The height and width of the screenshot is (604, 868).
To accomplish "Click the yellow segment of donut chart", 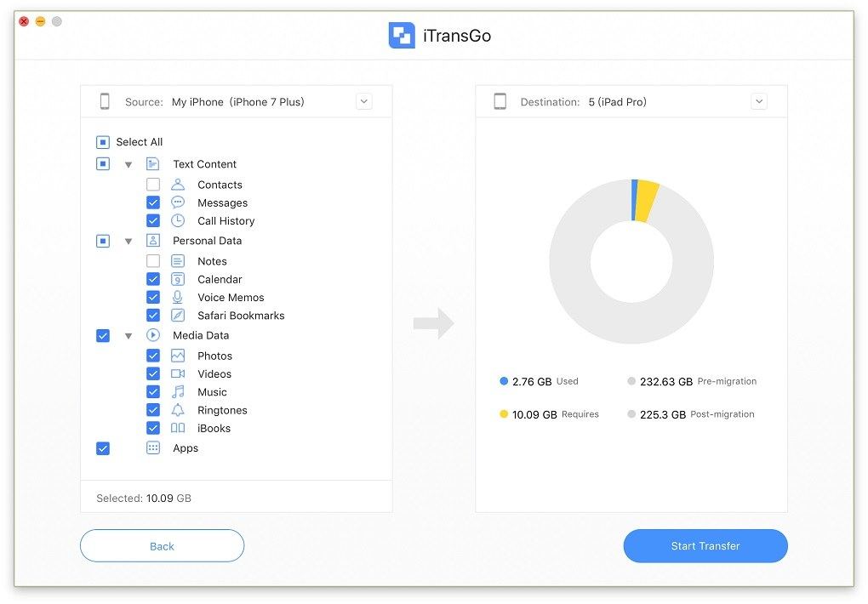I will coord(645,201).
